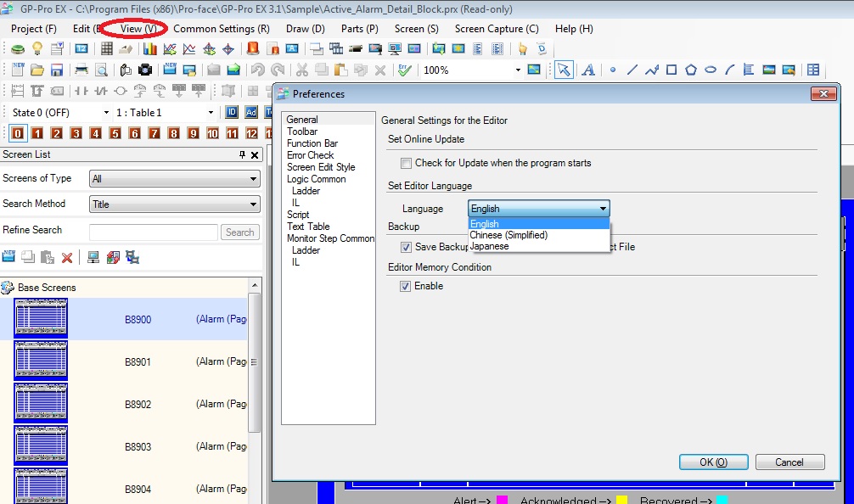The width and height of the screenshot is (854, 504).
Task: Open the Common Settings menu
Action: [x=221, y=28]
